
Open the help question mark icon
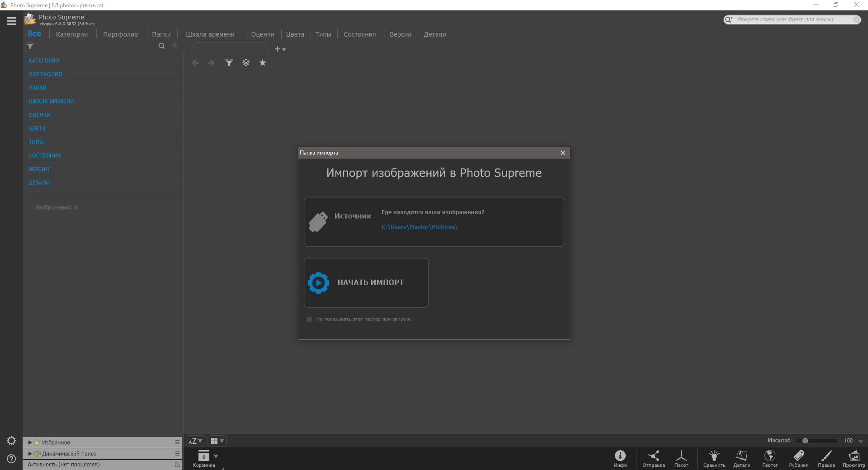point(11,459)
